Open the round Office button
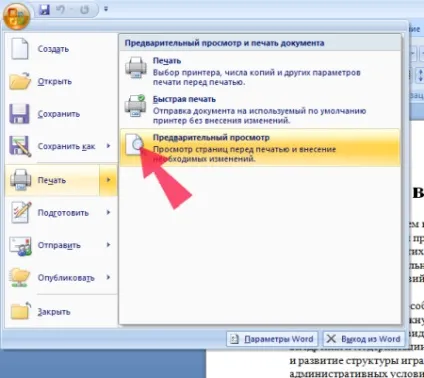 [16, 16]
